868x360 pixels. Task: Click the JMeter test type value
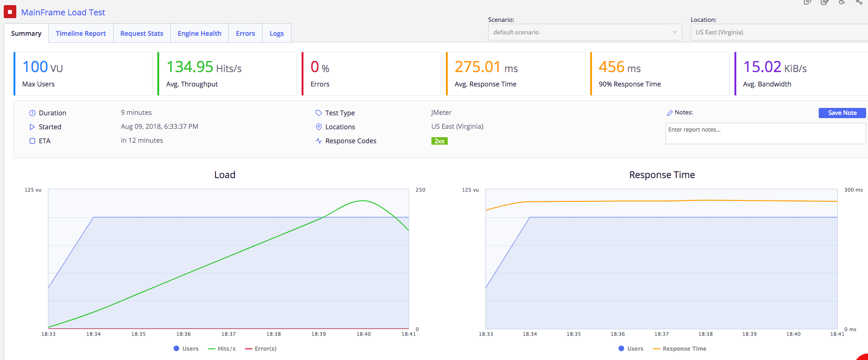(441, 113)
